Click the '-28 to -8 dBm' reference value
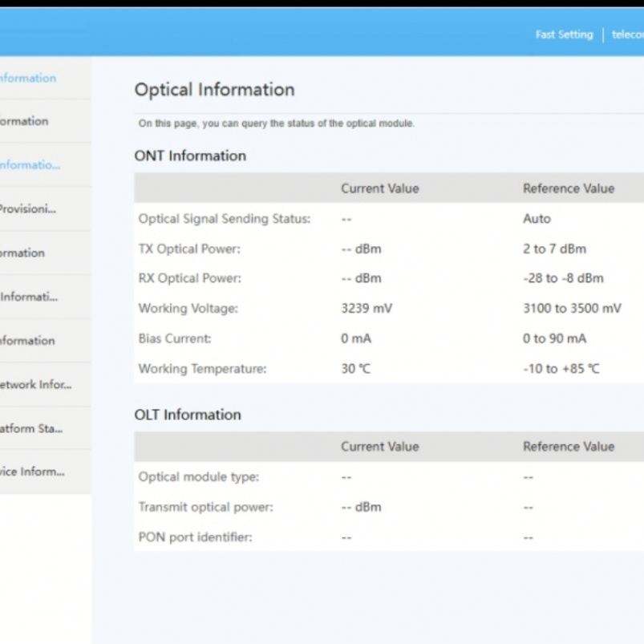644x644 pixels. [x=563, y=278]
